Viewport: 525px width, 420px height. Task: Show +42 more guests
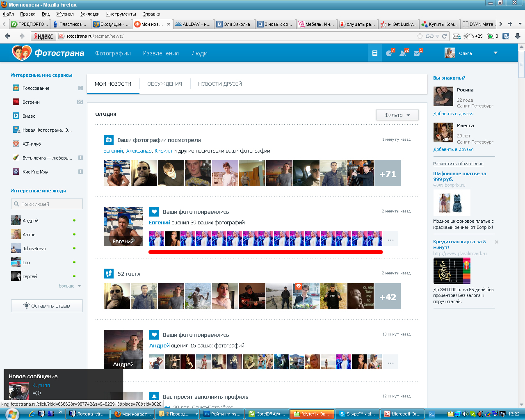[x=388, y=296]
